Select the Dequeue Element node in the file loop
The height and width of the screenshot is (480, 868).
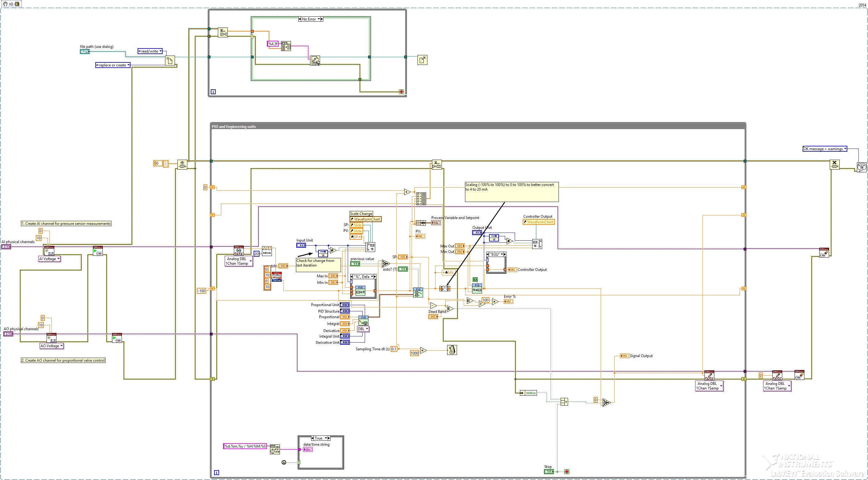223,32
